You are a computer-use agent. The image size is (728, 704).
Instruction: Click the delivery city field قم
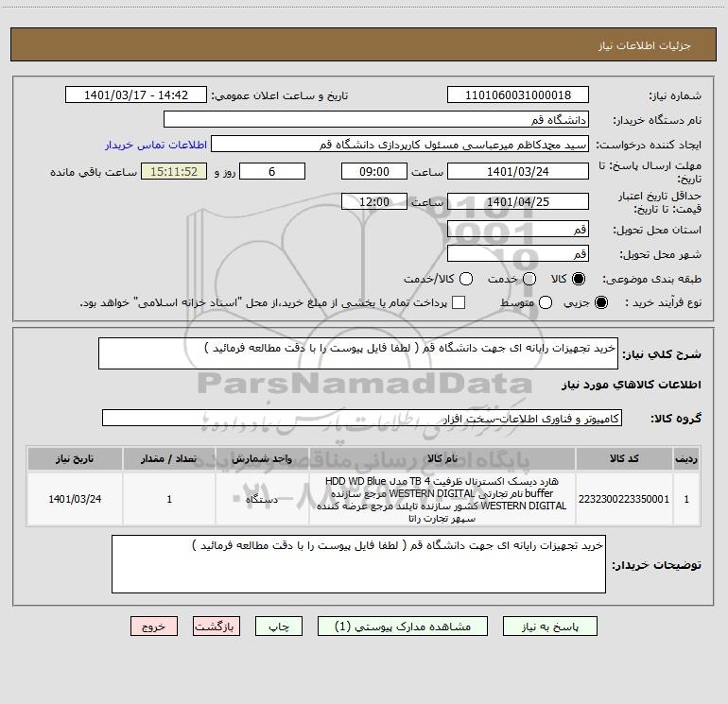518,254
